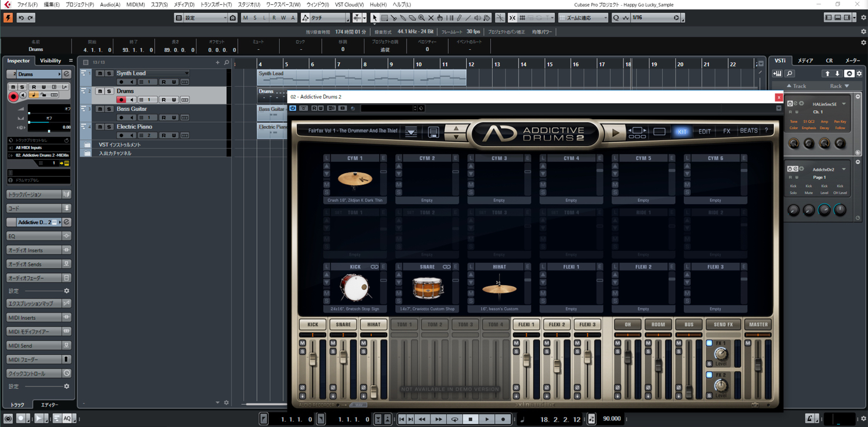Open the トランスポート(T) menu
The image size is (868, 427).
tap(216, 5)
